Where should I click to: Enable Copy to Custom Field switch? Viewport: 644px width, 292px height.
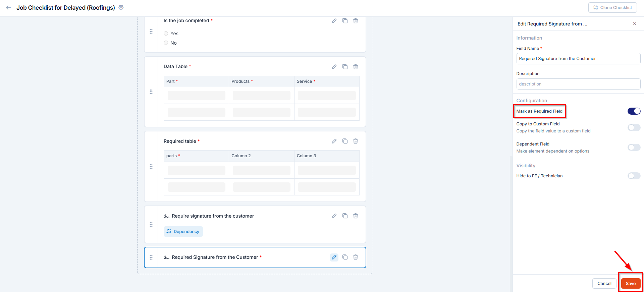point(634,127)
